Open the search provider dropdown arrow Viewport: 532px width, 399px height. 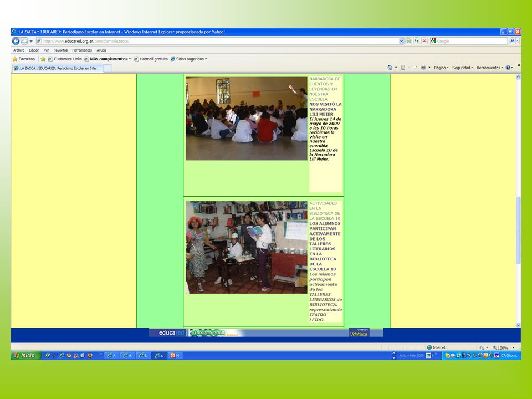[x=518, y=41]
